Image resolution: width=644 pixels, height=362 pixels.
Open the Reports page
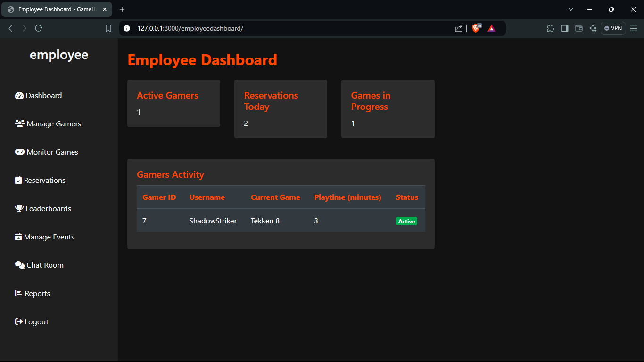(x=33, y=293)
